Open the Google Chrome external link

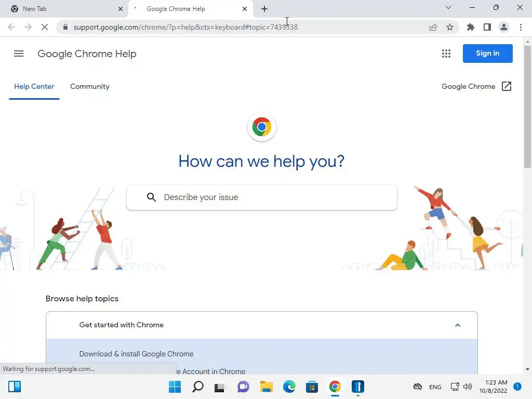476,87
